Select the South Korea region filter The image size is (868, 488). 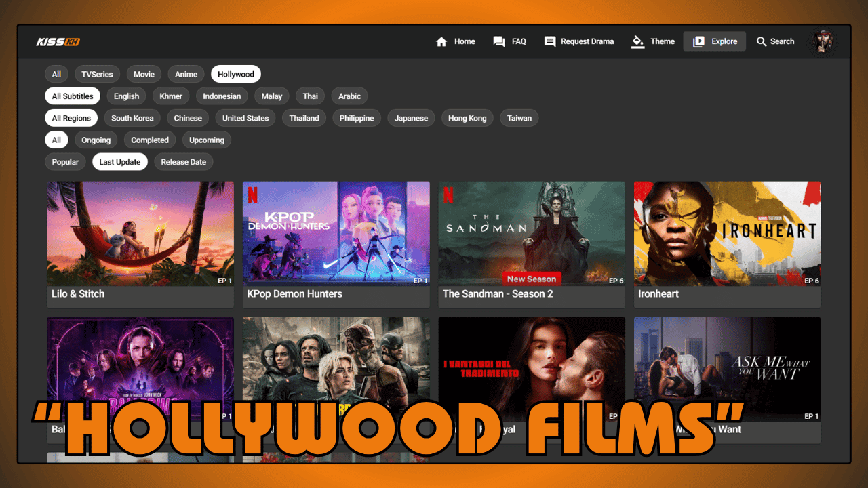coord(132,118)
